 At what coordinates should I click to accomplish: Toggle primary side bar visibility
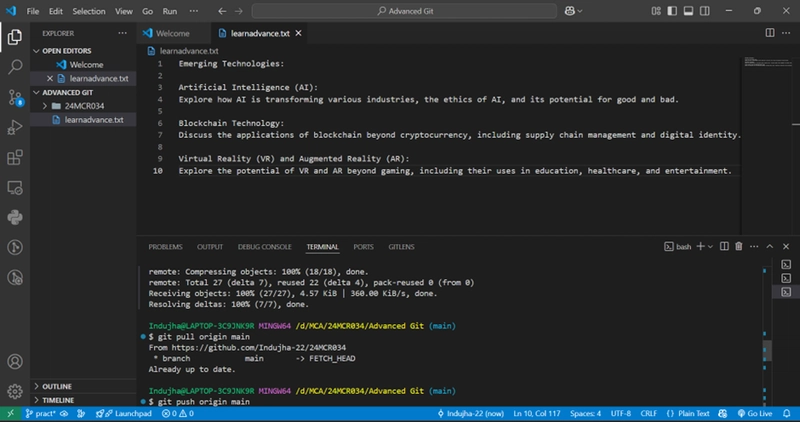672,11
